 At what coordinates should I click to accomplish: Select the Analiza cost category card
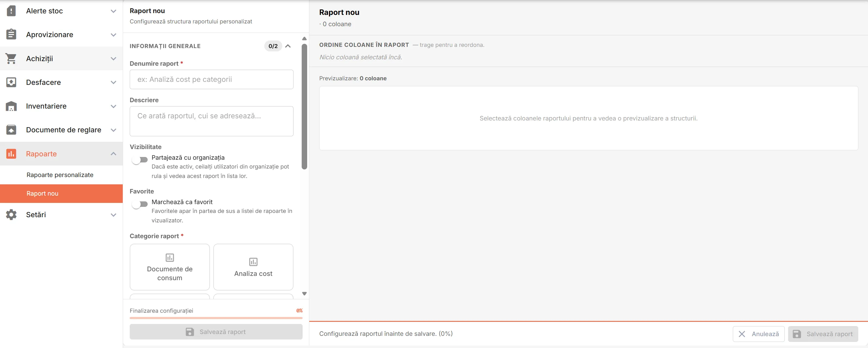pos(253,267)
